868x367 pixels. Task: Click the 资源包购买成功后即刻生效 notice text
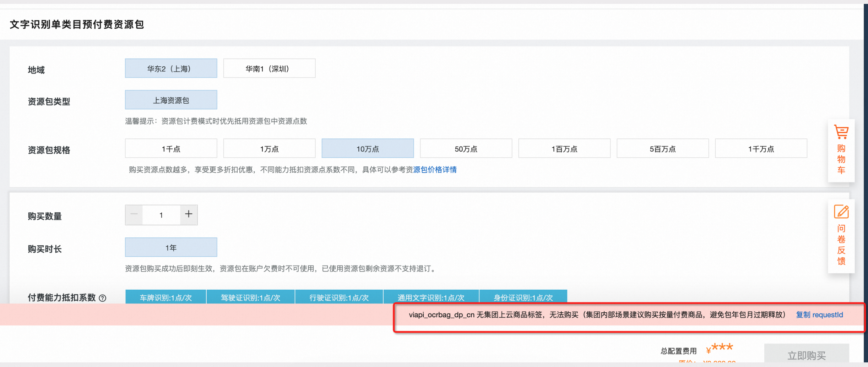click(x=281, y=269)
